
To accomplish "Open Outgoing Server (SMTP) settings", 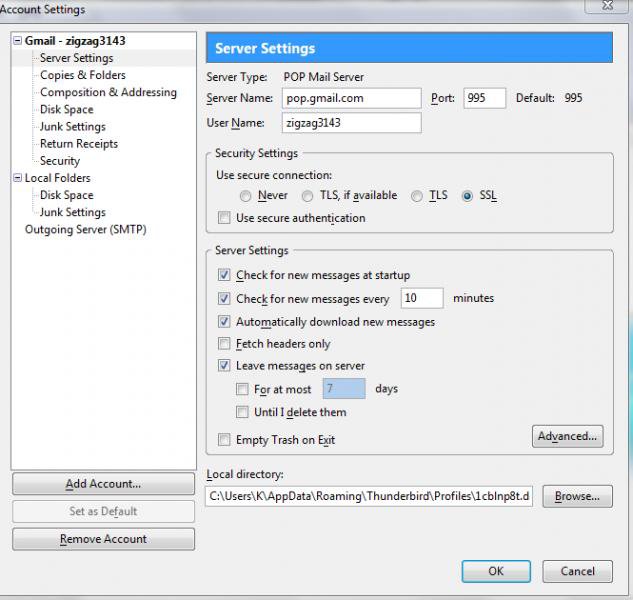I will (x=86, y=229).
